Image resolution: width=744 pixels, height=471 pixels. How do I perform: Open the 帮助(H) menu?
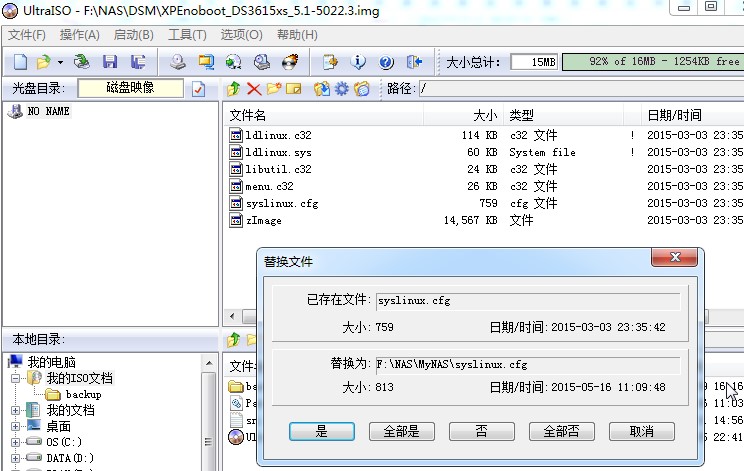click(x=298, y=35)
